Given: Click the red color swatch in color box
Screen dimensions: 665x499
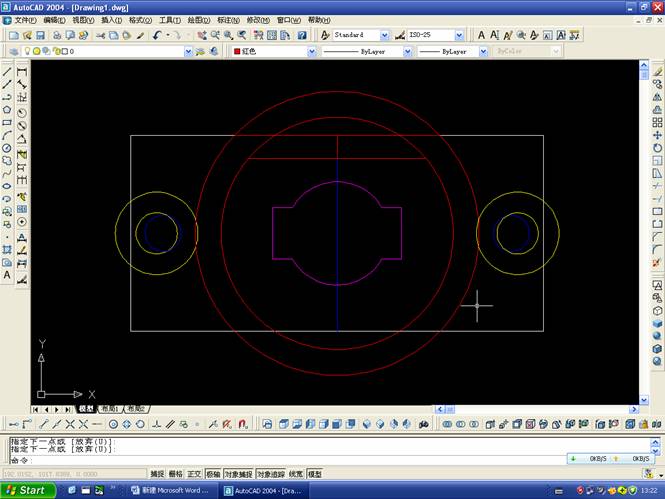Looking at the screenshot, I should point(237,51).
